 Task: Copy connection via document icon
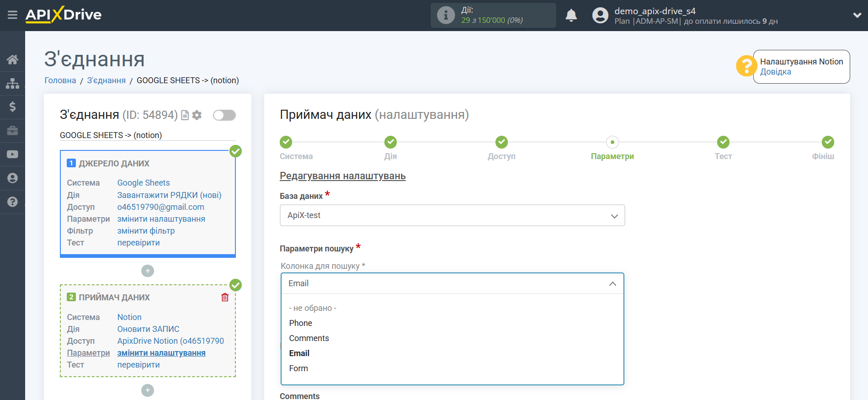pyautogui.click(x=185, y=115)
